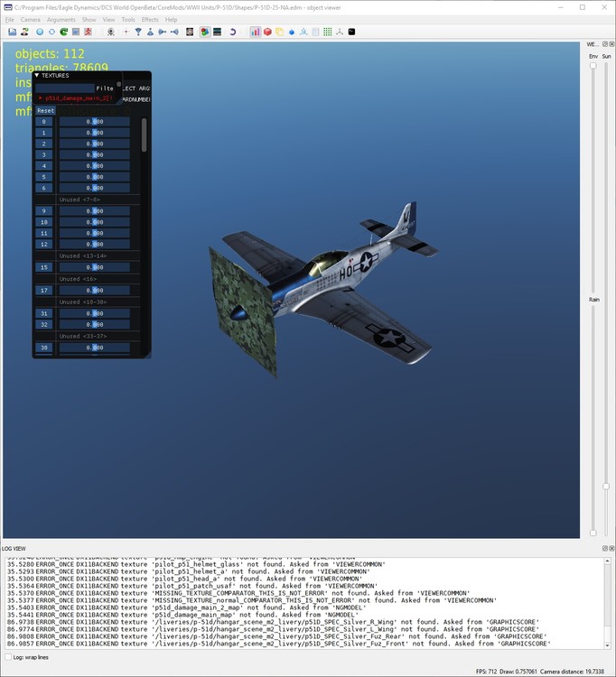Click argument number 38 button

44,348
